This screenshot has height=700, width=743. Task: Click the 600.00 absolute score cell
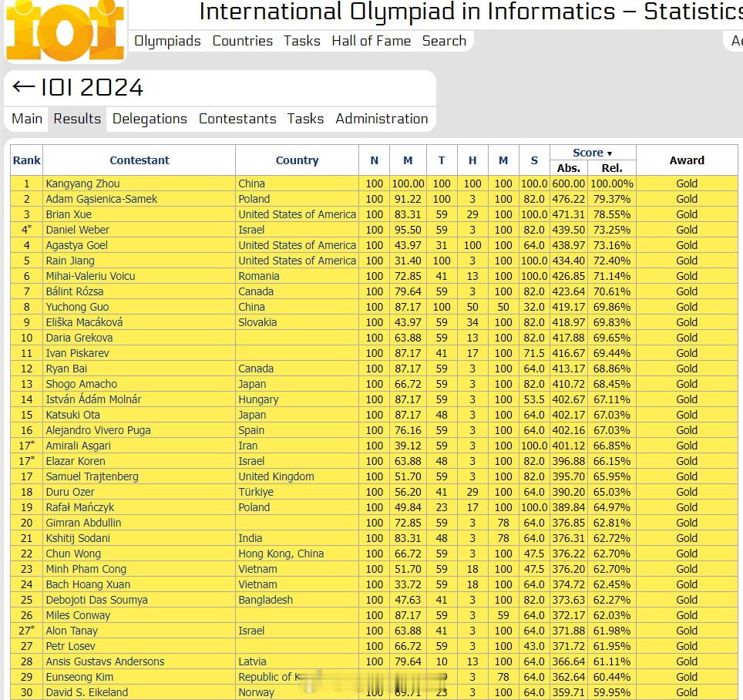click(x=568, y=183)
